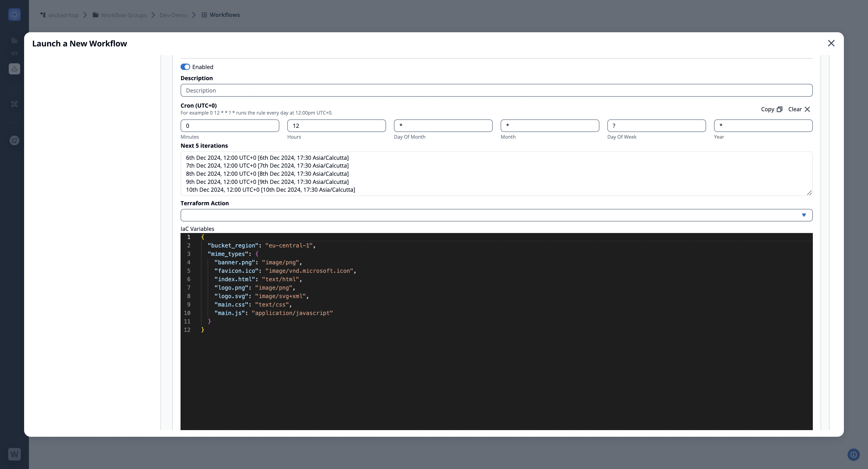Image resolution: width=868 pixels, height=469 pixels.
Task: Disable the Enabled toggle
Action: click(x=185, y=67)
